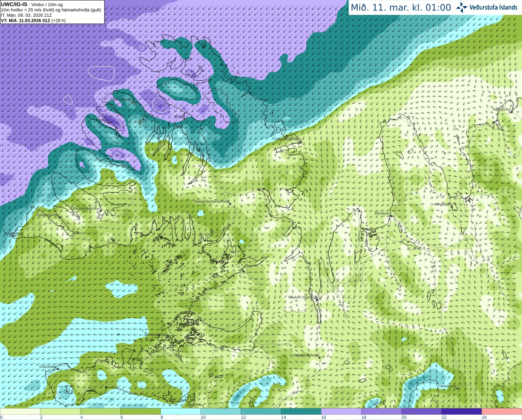
Task: Click the Reykir í Hrútafirði station label
Action: tap(302, 297)
